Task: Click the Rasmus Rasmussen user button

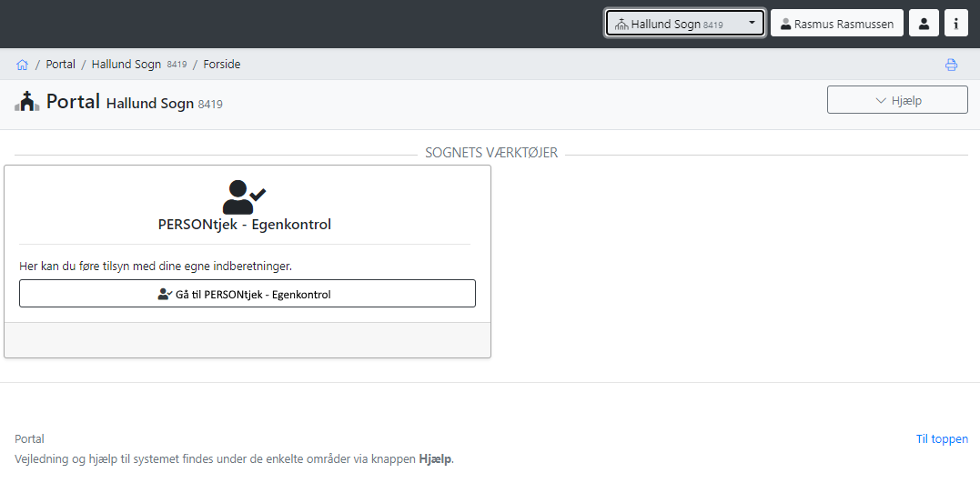Action: 837,24
